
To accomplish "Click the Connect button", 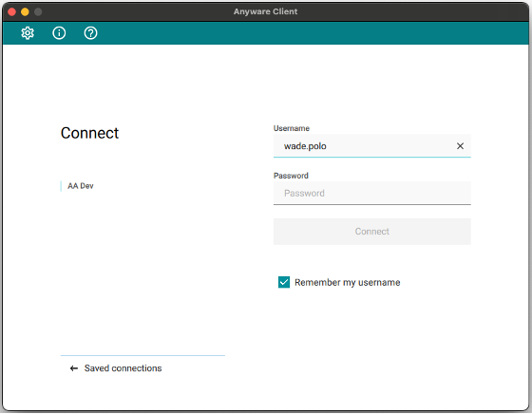I will pos(371,232).
